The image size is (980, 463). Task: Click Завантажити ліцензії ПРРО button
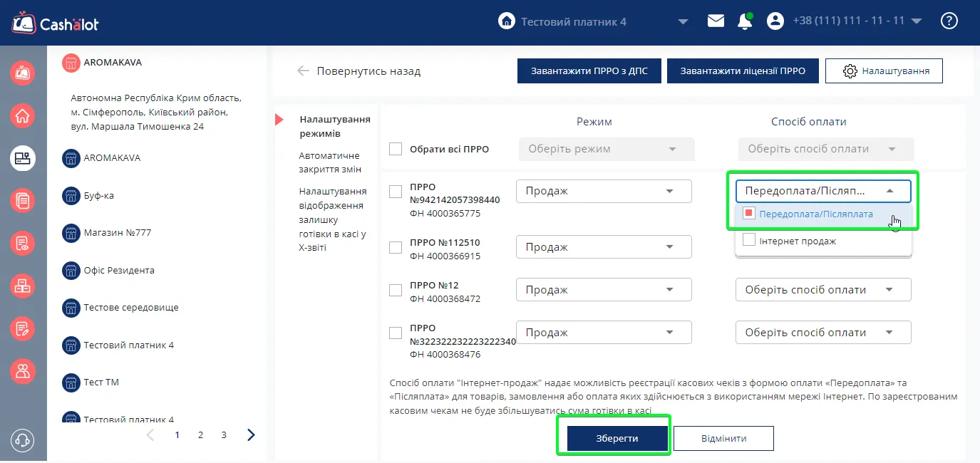743,71
